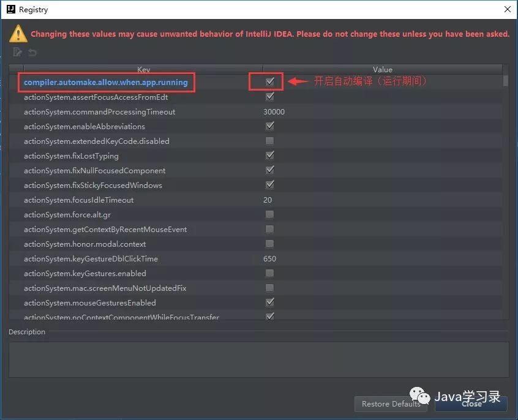
Task: Enable actionSystem.force.alt.gr checkbox
Action: pos(269,214)
